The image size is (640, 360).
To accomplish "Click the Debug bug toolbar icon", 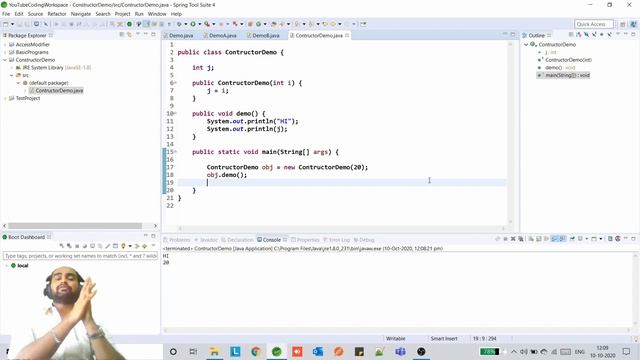I will pyautogui.click(x=179, y=24).
